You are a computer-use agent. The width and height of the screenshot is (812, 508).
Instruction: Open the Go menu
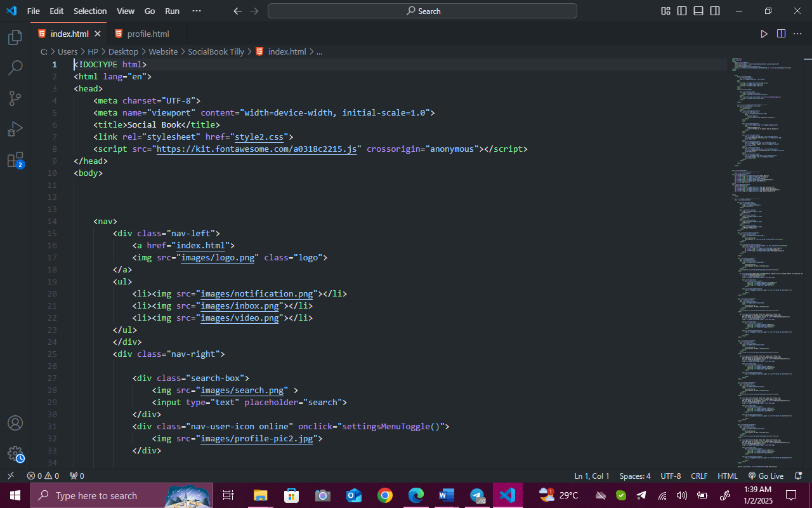pos(150,11)
